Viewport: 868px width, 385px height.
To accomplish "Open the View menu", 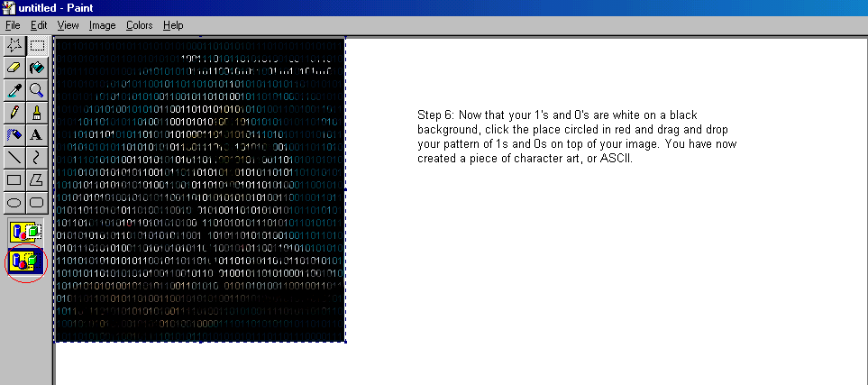I will 69,25.
